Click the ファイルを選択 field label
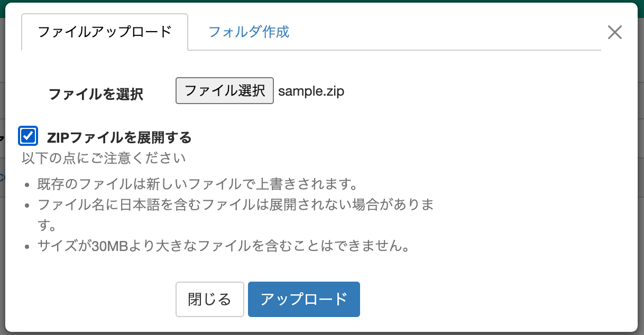 96,95
